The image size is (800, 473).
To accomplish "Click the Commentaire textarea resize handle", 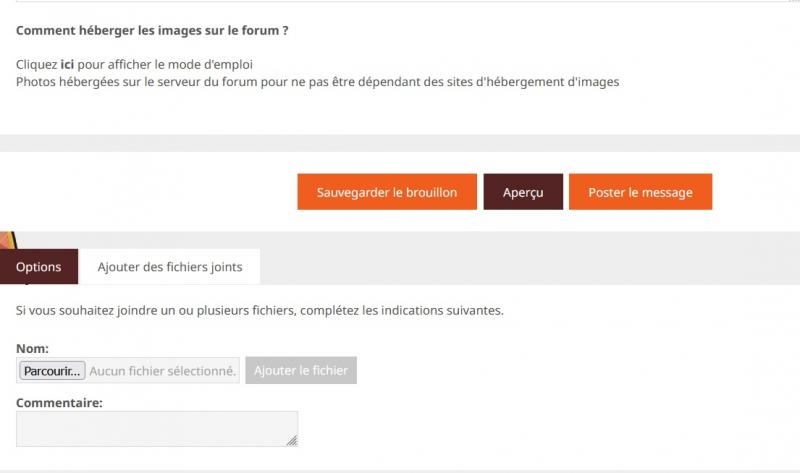I will coord(292,440).
